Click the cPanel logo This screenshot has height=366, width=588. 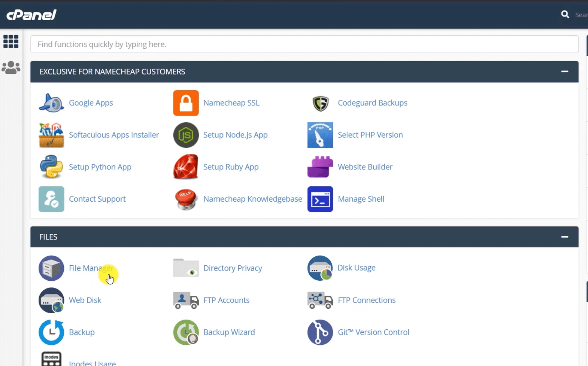(31, 15)
